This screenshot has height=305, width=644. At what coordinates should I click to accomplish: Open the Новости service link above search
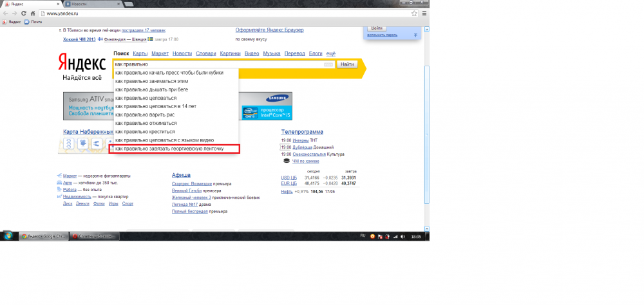(x=182, y=54)
